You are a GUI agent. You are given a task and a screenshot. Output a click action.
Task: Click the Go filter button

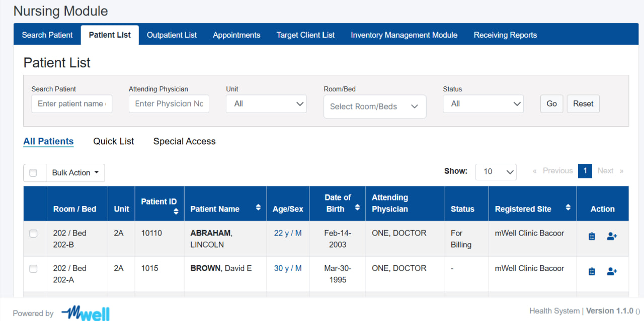pos(552,103)
